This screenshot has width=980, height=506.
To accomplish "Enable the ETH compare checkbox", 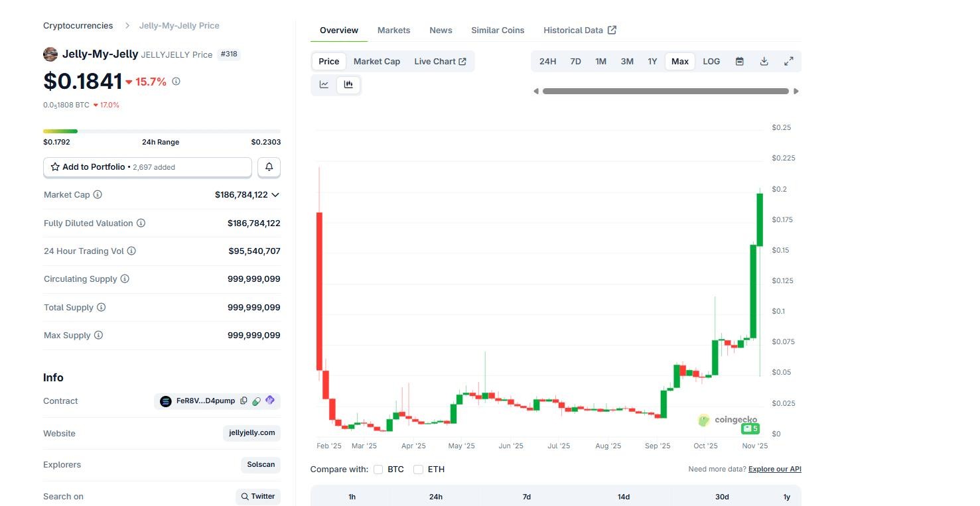I will click(418, 470).
